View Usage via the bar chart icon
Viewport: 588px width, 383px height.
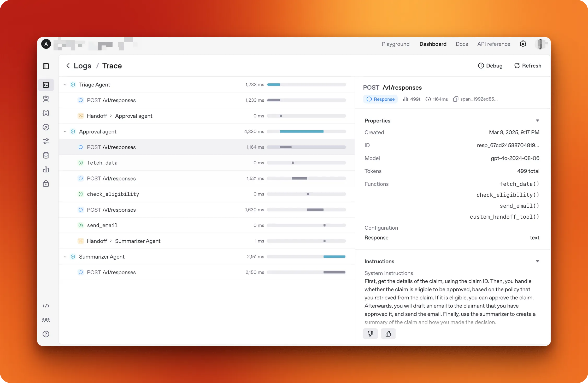coord(46,170)
